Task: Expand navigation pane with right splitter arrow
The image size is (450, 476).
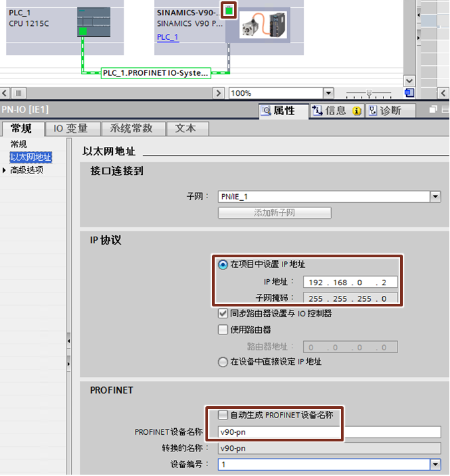Action: pos(69,364)
